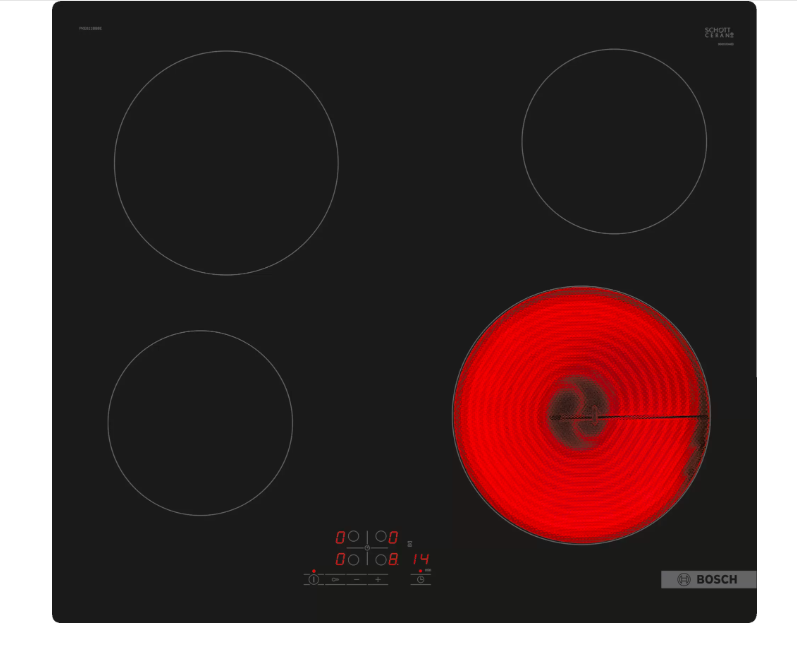Click the rear-right cooking zone circle

point(614,142)
